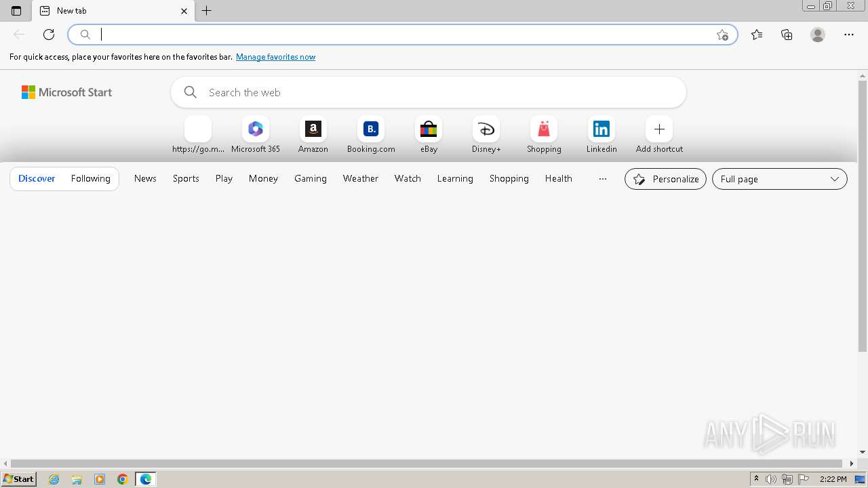Click the Edge taskbar button
The height and width of the screenshot is (488, 868).
(x=146, y=479)
